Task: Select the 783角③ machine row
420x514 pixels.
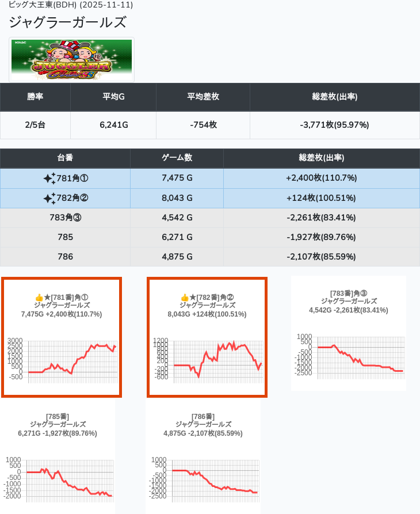Action: click(x=65, y=218)
